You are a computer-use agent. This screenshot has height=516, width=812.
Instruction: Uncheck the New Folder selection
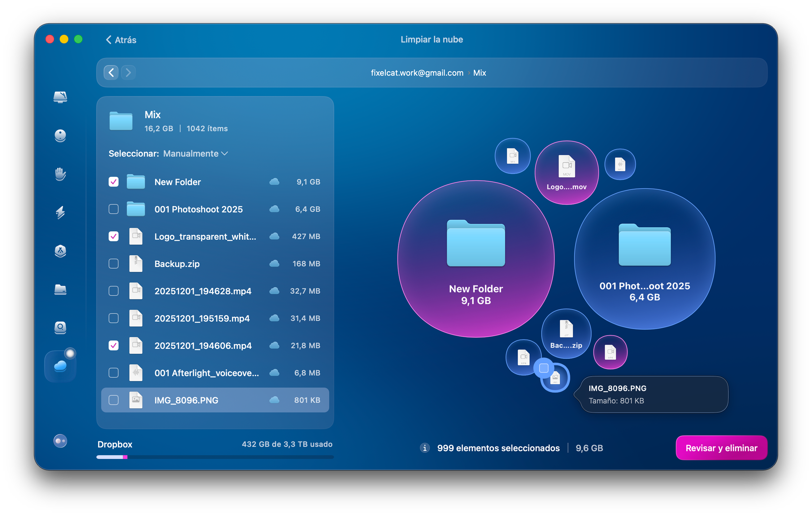click(x=113, y=182)
